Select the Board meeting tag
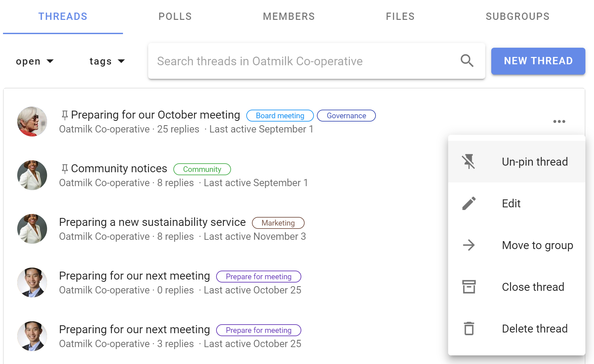The width and height of the screenshot is (594, 364). click(x=280, y=116)
